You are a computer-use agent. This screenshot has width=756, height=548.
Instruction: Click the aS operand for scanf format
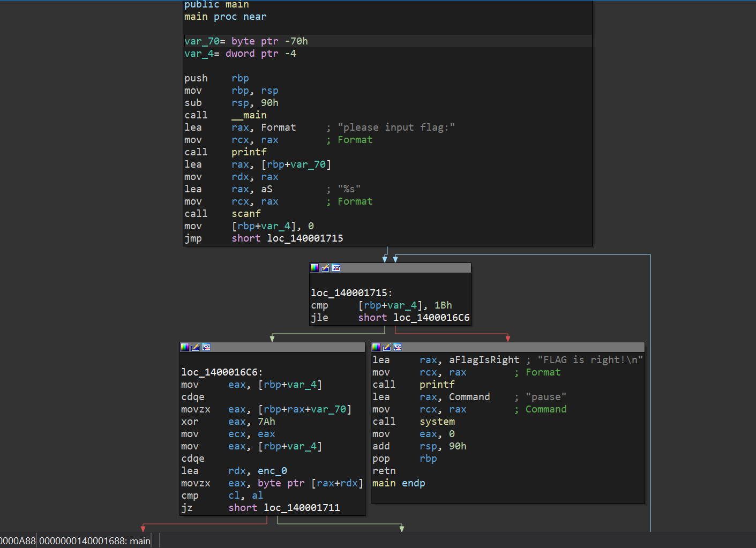[266, 189]
